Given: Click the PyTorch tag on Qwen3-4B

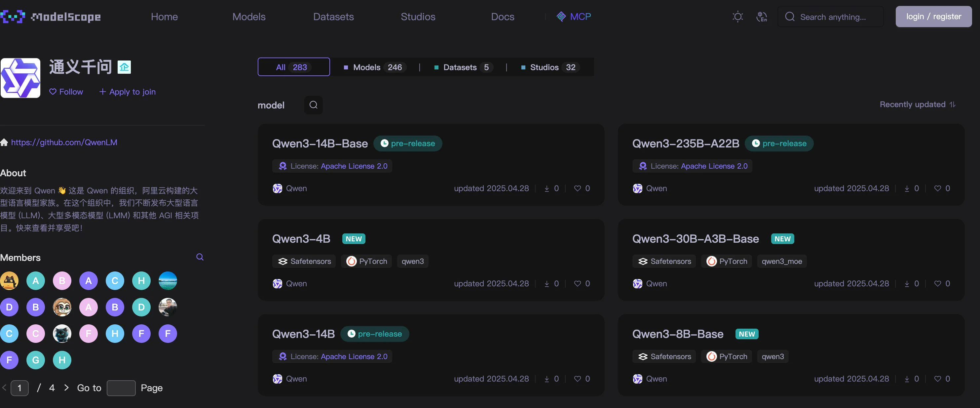Looking at the screenshot, I should (366, 261).
